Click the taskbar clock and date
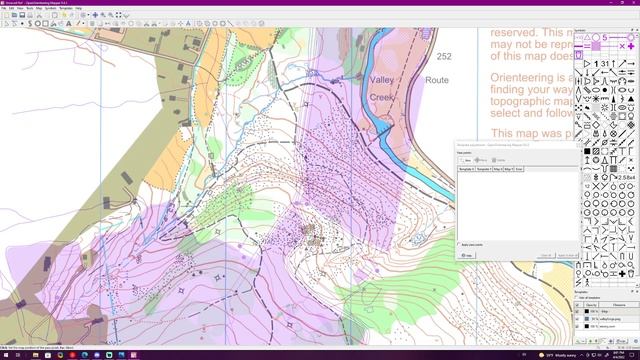 [x=619, y=355]
